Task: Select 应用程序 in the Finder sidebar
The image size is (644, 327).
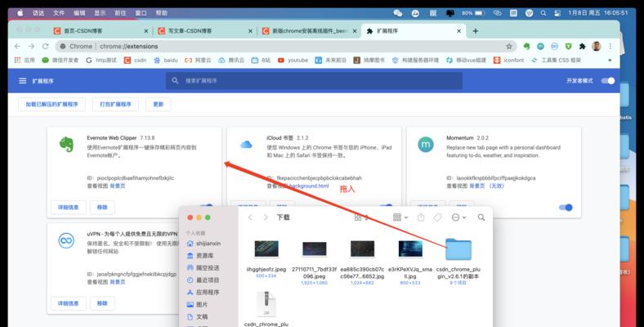Action: (x=203, y=293)
